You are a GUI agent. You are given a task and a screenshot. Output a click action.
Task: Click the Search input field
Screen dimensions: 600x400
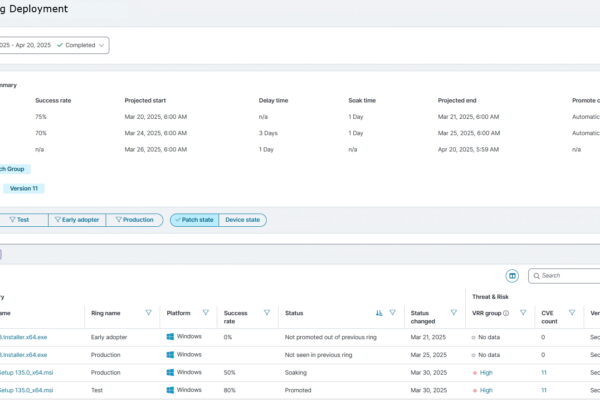pos(564,276)
